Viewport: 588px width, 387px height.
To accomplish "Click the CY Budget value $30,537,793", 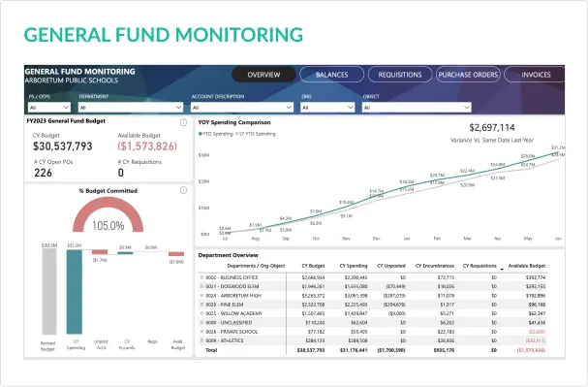I will 63,146.
